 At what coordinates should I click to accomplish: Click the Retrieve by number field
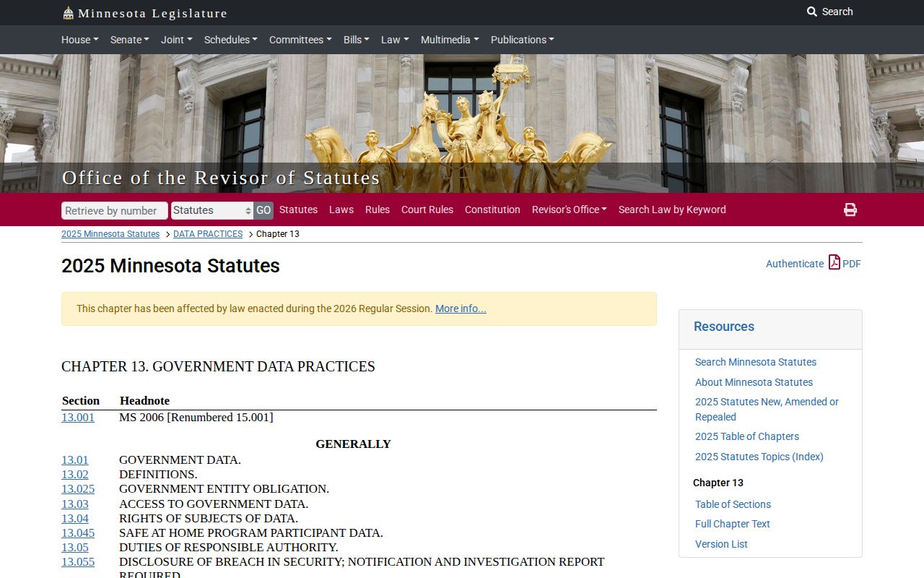[x=115, y=210]
